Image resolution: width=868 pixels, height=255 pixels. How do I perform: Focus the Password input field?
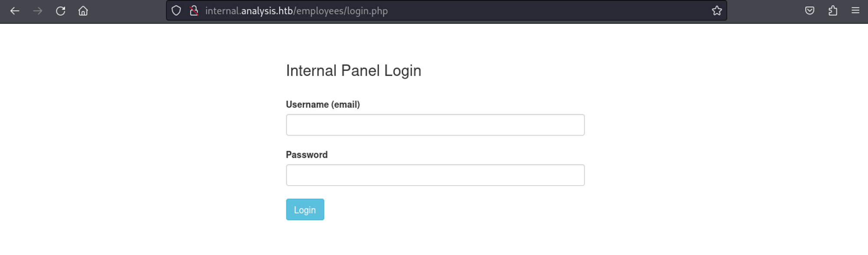[435, 175]
